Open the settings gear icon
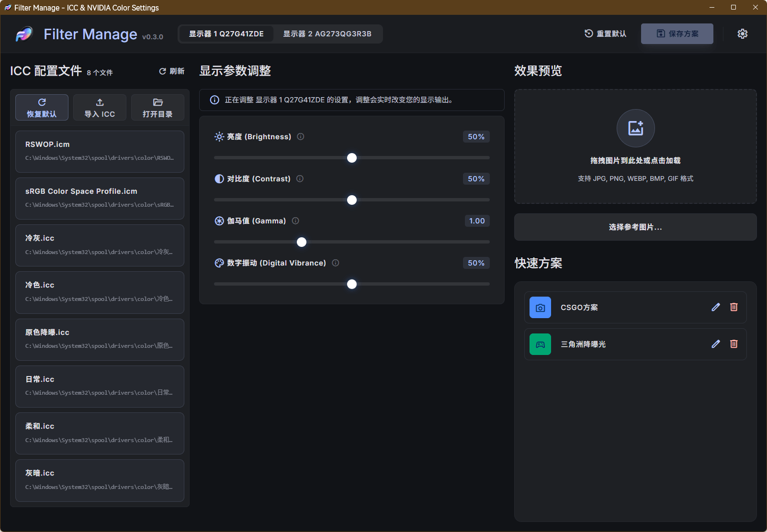Screen dimensions: 767x532 click(x=743, y=33)
